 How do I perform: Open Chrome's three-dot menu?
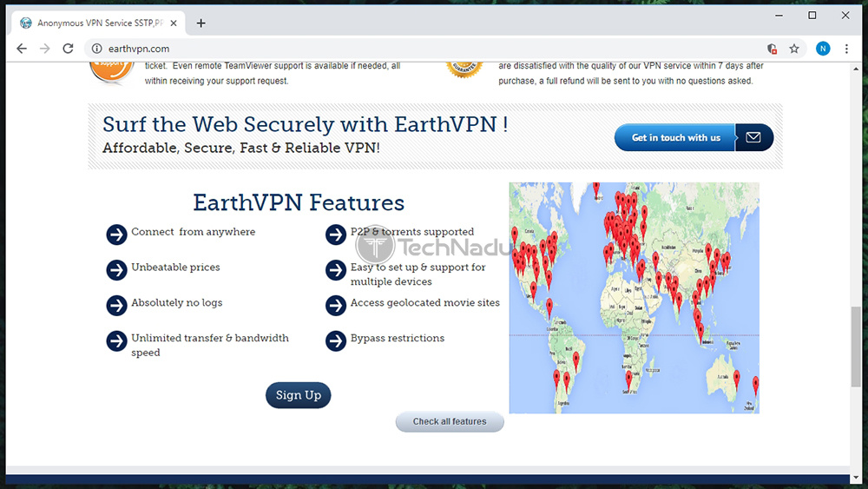(846, 49)
